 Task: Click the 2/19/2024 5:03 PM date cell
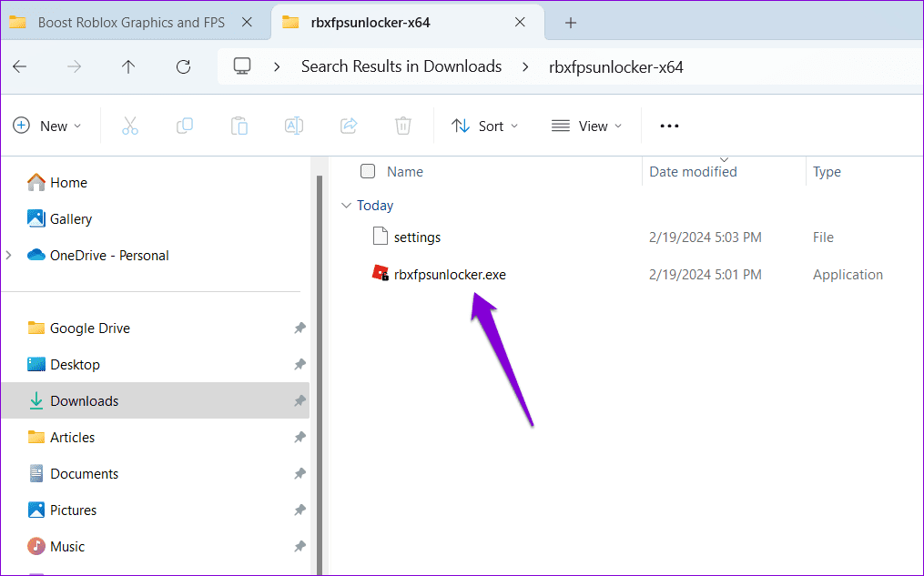706,237
